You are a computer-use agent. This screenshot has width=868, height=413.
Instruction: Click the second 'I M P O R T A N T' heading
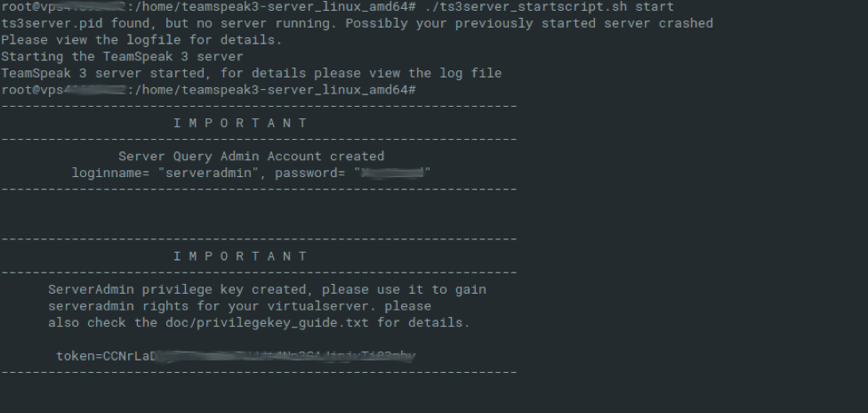(x=240, y=256)
